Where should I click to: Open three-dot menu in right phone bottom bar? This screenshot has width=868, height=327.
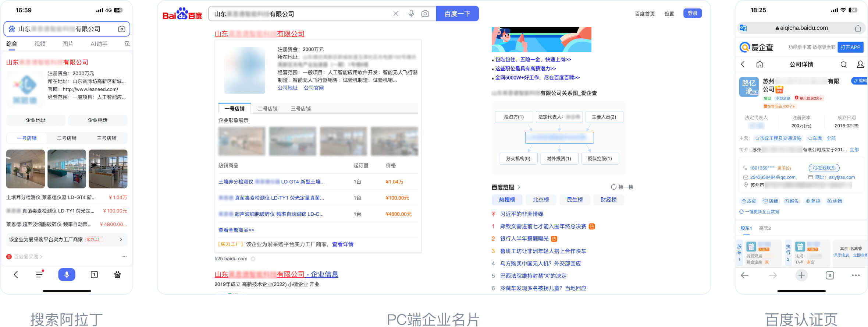(856, 275)
